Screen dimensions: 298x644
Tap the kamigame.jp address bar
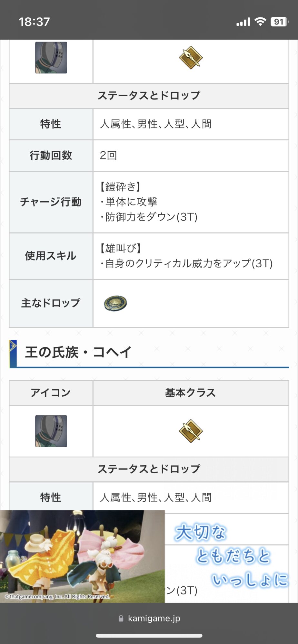click(154, 618)
